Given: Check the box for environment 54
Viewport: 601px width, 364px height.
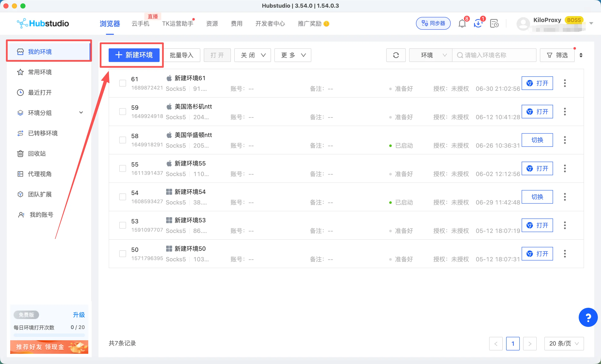Looking at the screenshot, I should [x=122, y=197].
